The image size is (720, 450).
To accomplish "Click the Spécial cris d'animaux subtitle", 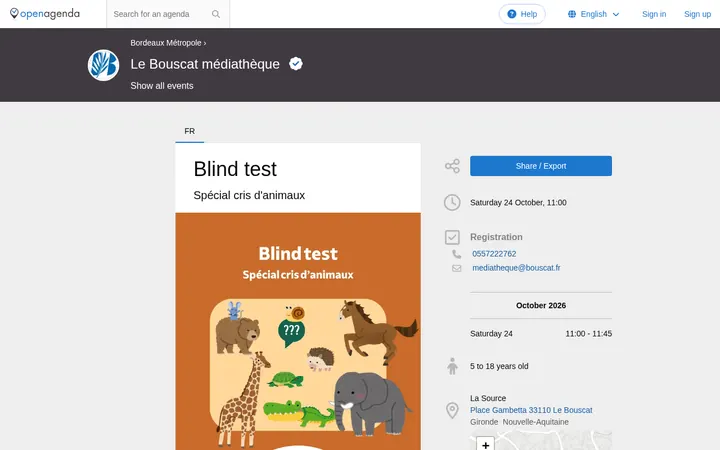I will point(249,195).
